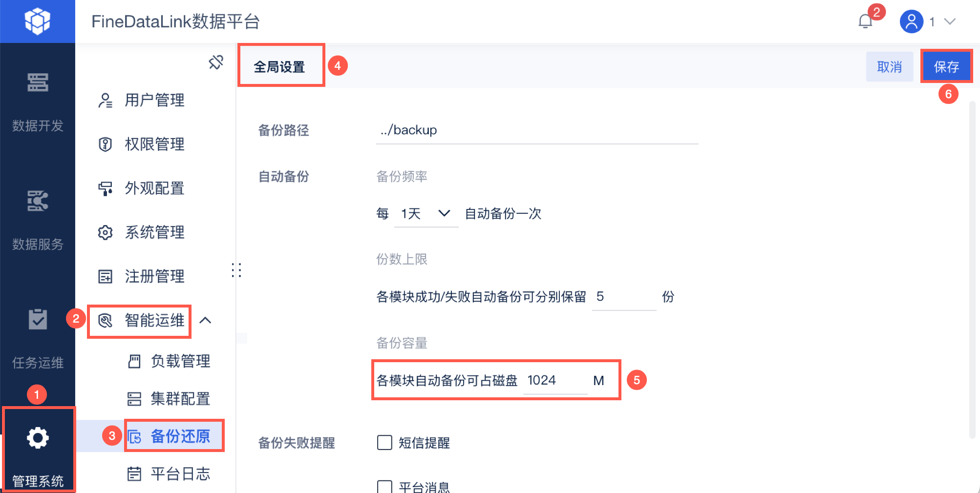The height and width of the screenshot is (493, 980).
Task: Open the 任务运维 module icon
Action: click(x=38, y=320)
